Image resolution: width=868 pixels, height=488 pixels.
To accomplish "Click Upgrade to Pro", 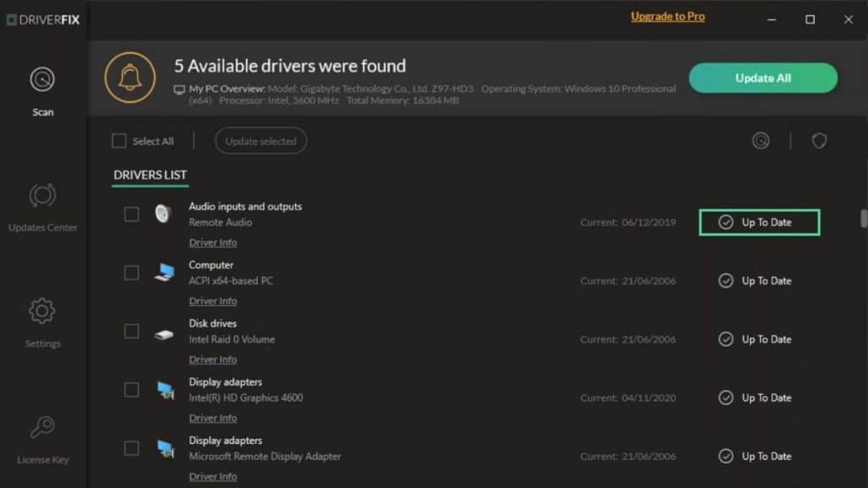I will pyautogui.click(x=668, y=16).
